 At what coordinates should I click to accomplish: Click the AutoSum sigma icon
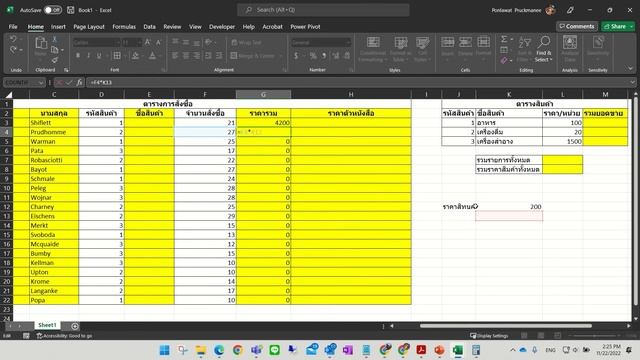point(504,39)
